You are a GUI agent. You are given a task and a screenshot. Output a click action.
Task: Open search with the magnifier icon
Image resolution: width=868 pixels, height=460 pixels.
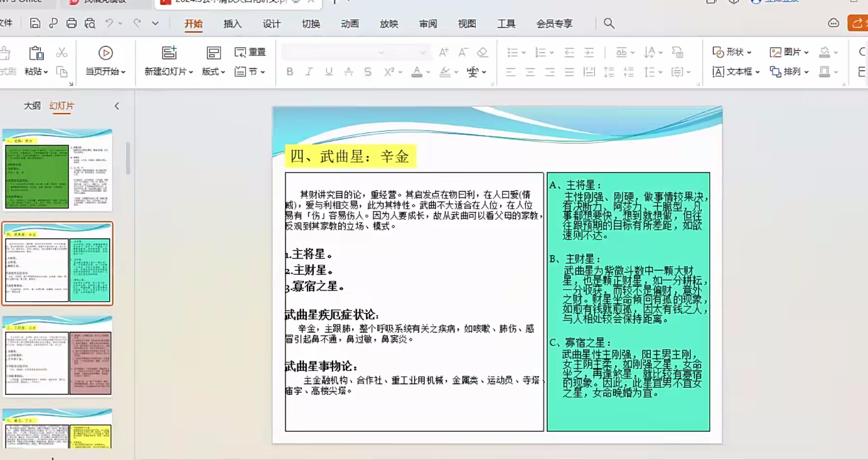click(608, 23)
